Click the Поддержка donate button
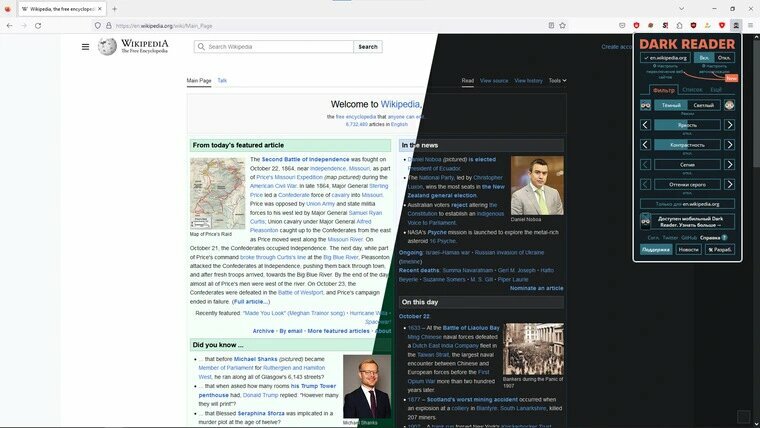Image resolution: width=760 pixels, height=428 pixels. [656, 250]
